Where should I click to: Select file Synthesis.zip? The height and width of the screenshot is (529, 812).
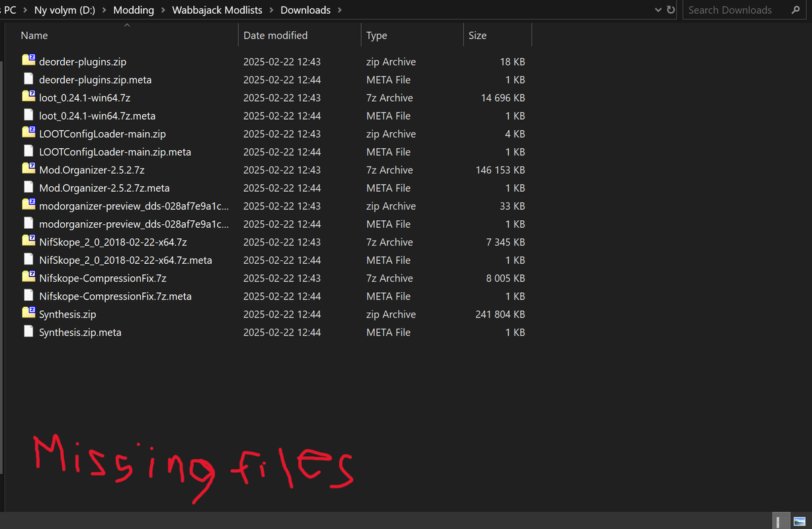click(x=67, y=314)
